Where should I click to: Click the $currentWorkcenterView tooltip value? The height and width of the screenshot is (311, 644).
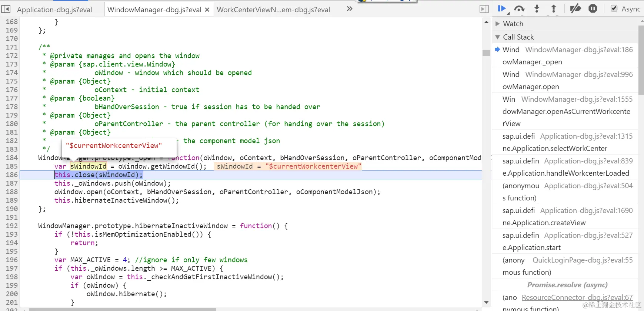(114, 145)
